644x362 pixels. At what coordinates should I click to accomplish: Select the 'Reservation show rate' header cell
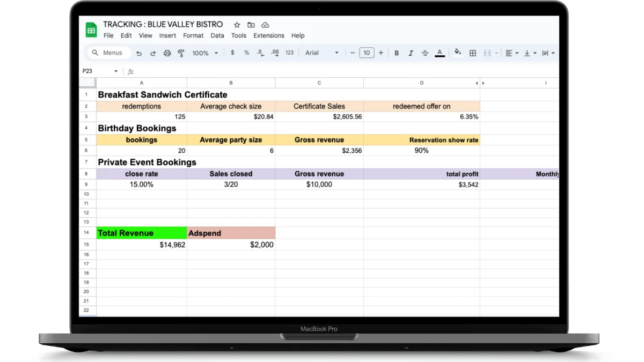point(422,140)
